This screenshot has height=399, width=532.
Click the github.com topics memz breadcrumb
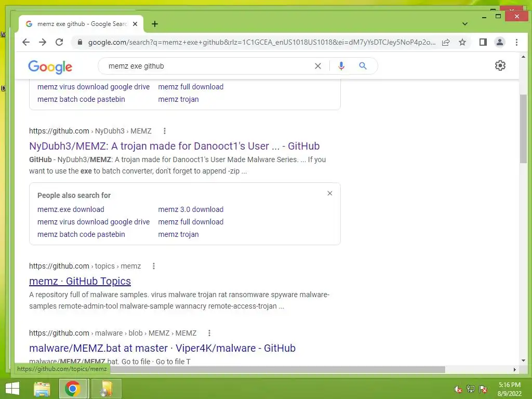point(85,266)
